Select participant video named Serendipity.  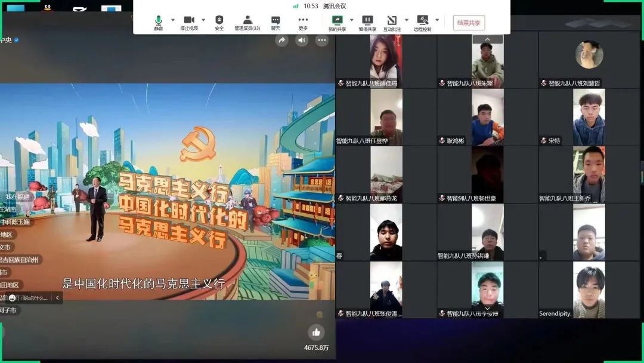[589, 290]
